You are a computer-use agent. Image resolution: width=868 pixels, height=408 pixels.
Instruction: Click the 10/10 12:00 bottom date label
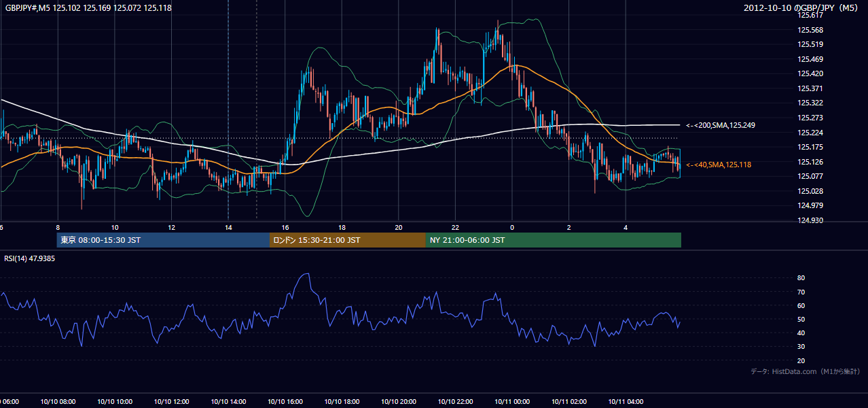[171, 402]
